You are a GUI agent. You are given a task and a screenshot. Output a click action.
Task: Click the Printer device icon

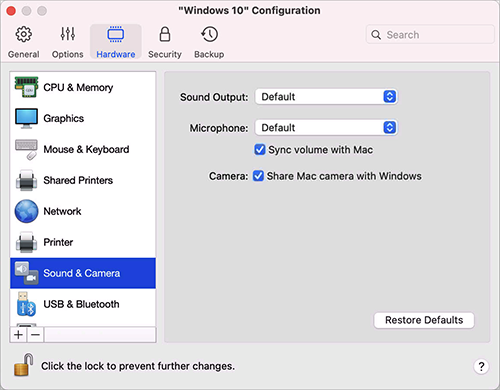(26, 242)
